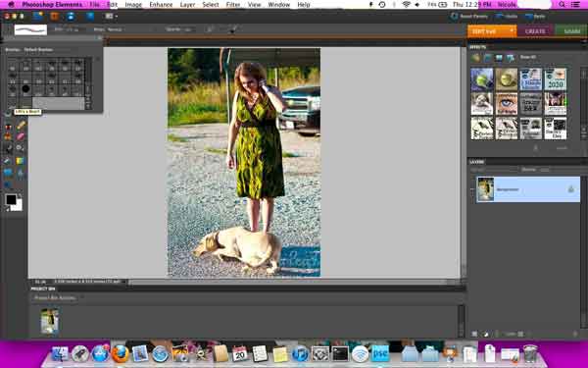Open the Project Bin Show Open Files dropdown

(56, 297)
